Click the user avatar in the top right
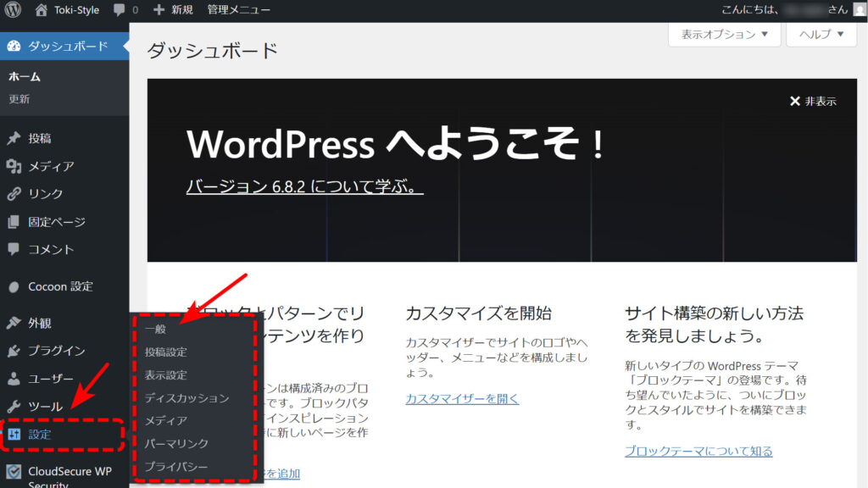This screenshot has height=488, width=868. point(859,10)
